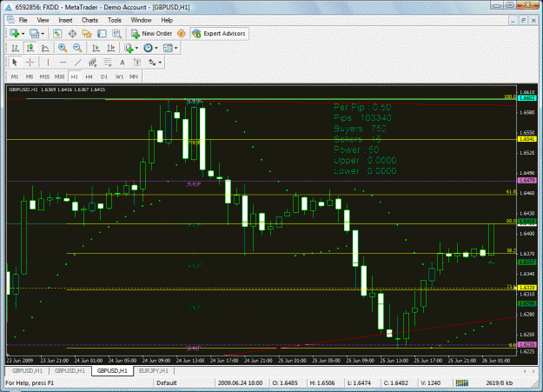Screen dimensions: 543x392
Task: Click the cyan 1.6602 price label
Action: [526, 98]
